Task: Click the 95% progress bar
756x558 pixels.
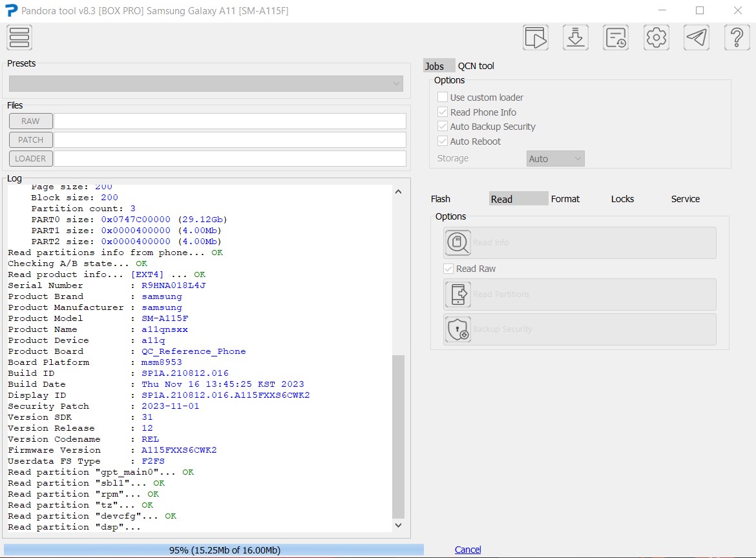Action: tap(214, 550)
